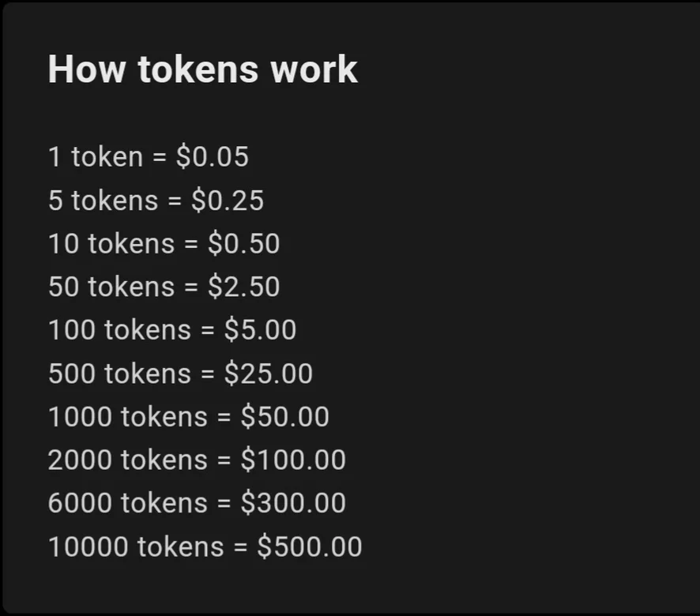
Task: Click the "5 tokens" label
Action: (103, 200)
